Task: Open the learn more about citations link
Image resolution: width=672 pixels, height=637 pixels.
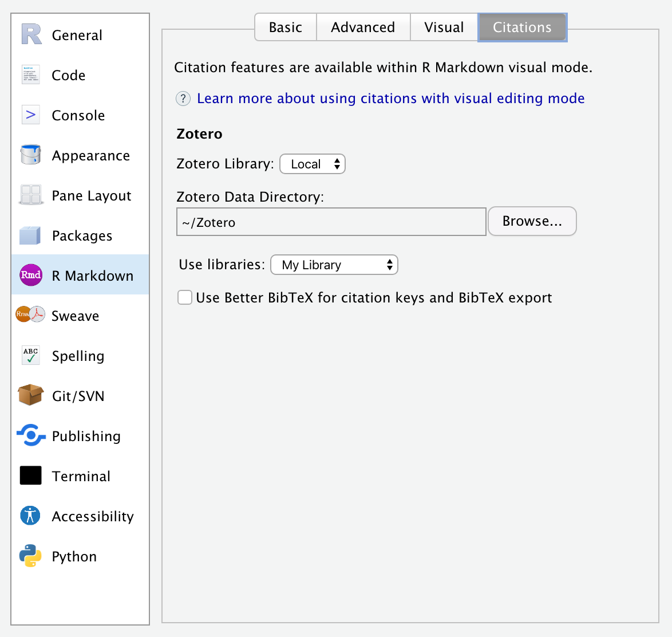Action: pos(390,99)
